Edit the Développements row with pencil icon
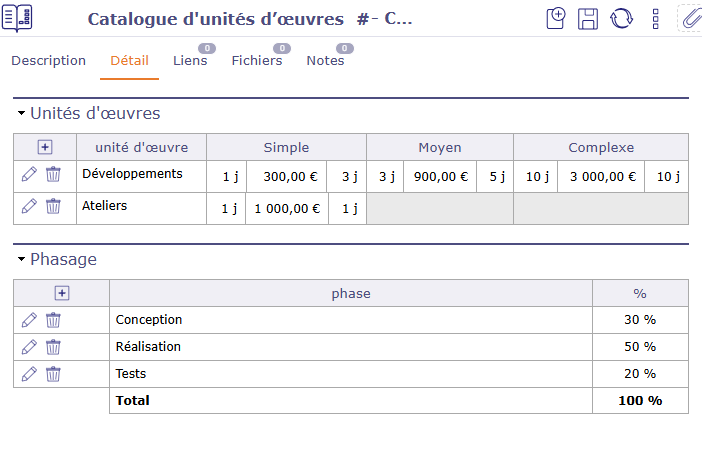 (29, 175)
